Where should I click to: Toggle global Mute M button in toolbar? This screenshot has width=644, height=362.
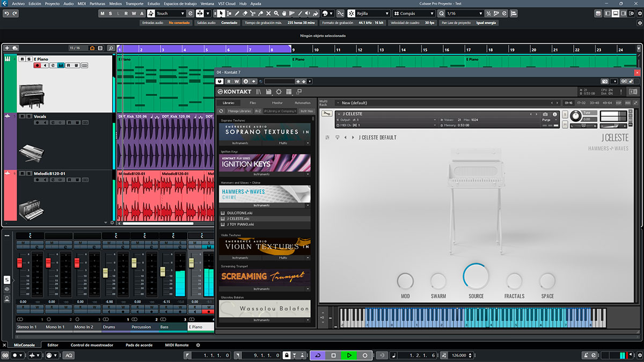(x=103, y=13)
